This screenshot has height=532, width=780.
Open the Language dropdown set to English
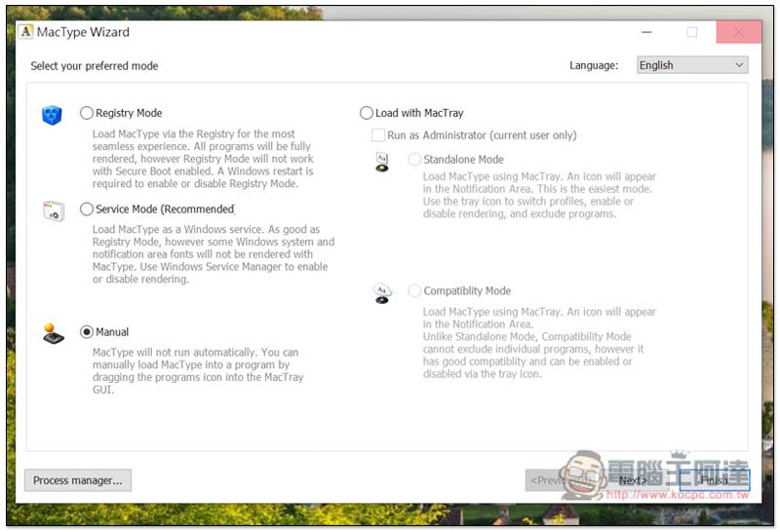coord(692,65)
